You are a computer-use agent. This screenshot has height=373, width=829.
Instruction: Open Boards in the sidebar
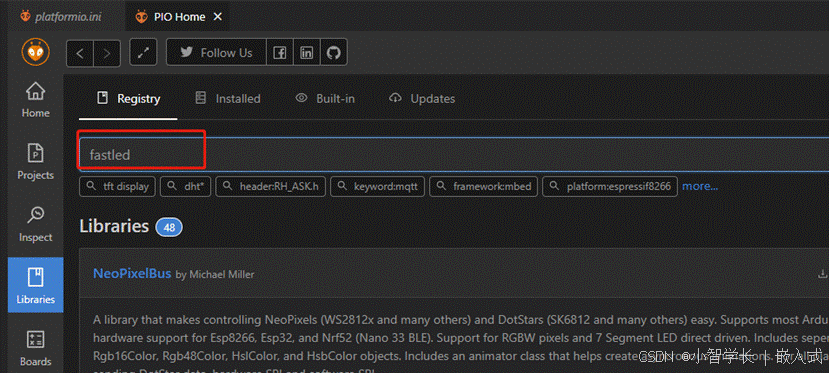click(35, 348)
